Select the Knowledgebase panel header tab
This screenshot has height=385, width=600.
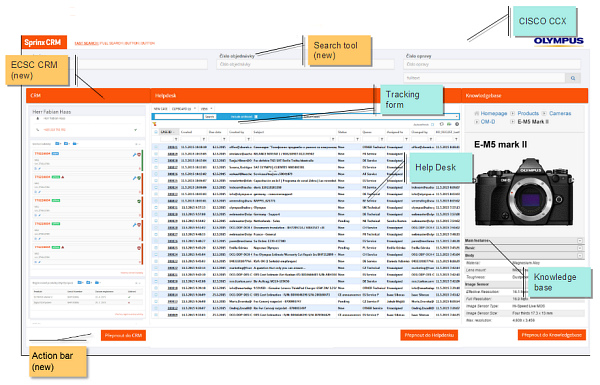(x=525, y=96)
